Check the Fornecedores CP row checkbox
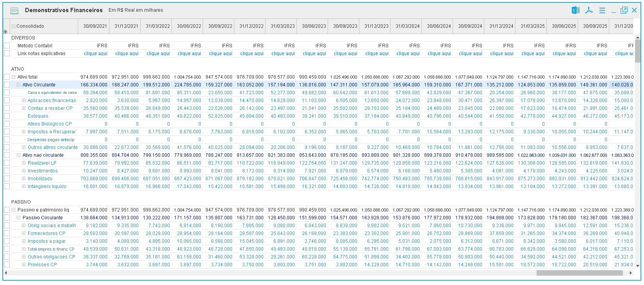 coord(7,233)
